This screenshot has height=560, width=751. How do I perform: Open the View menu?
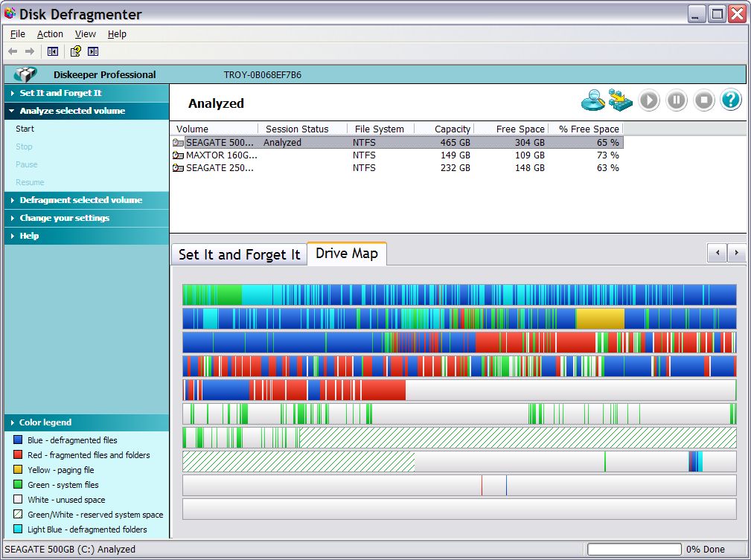pos(86,33)
